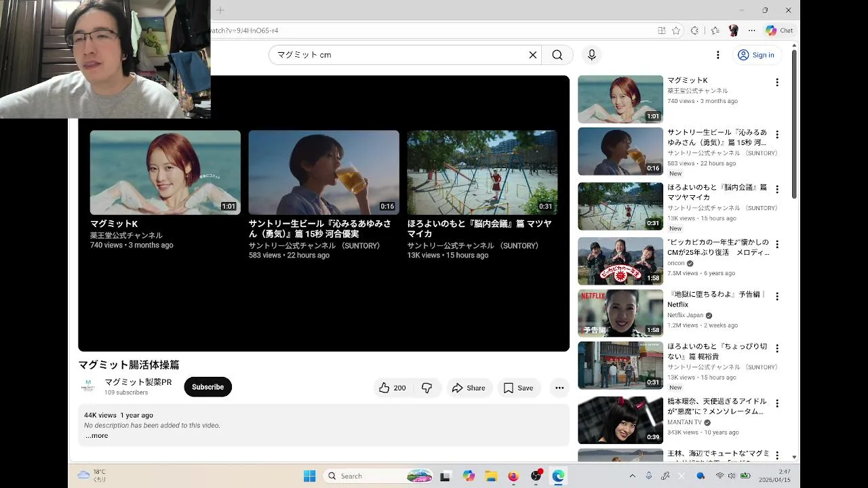Launch Copilot from the taskbar
868x488 pixels.
(469, 476)
